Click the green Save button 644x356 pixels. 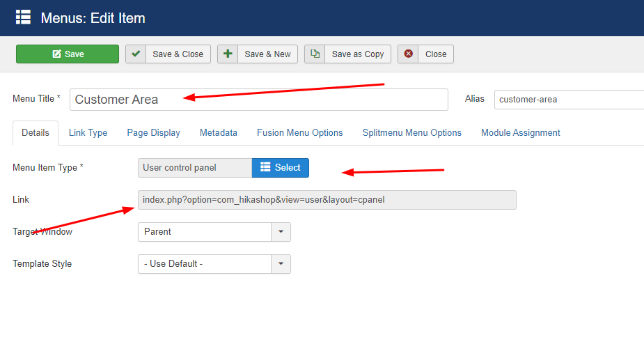coord(68,54)
